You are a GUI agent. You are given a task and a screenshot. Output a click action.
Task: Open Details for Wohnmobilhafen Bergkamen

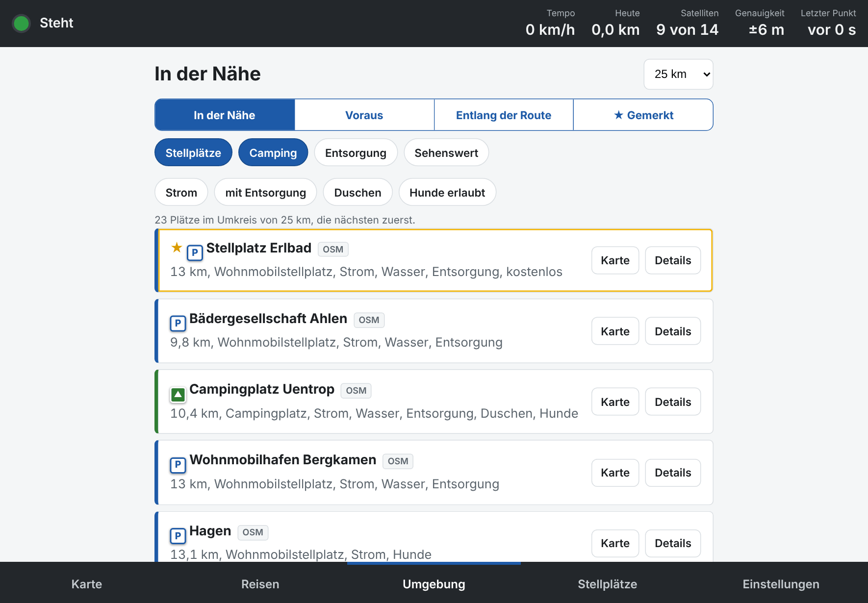point(673,473)
